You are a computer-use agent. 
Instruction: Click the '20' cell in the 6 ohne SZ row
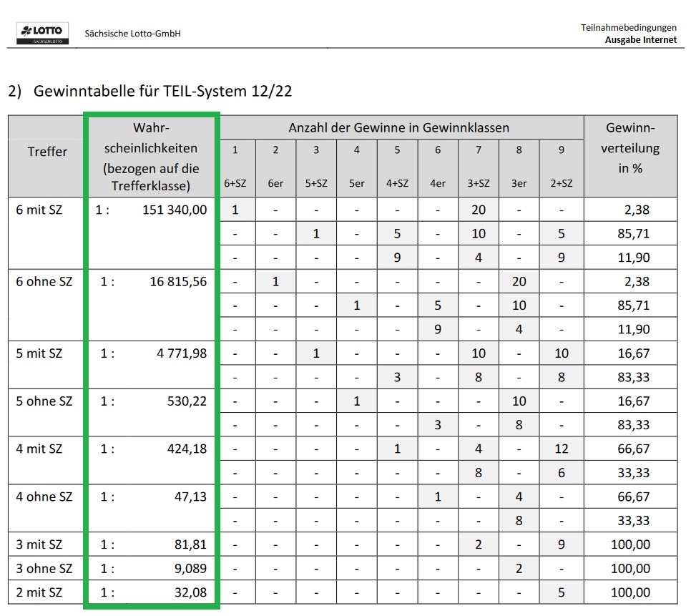519,282
